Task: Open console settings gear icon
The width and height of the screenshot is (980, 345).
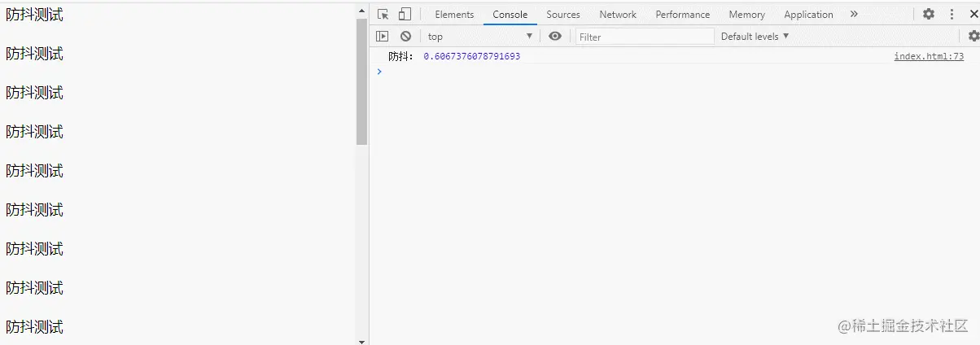Action: pos(973,36)
